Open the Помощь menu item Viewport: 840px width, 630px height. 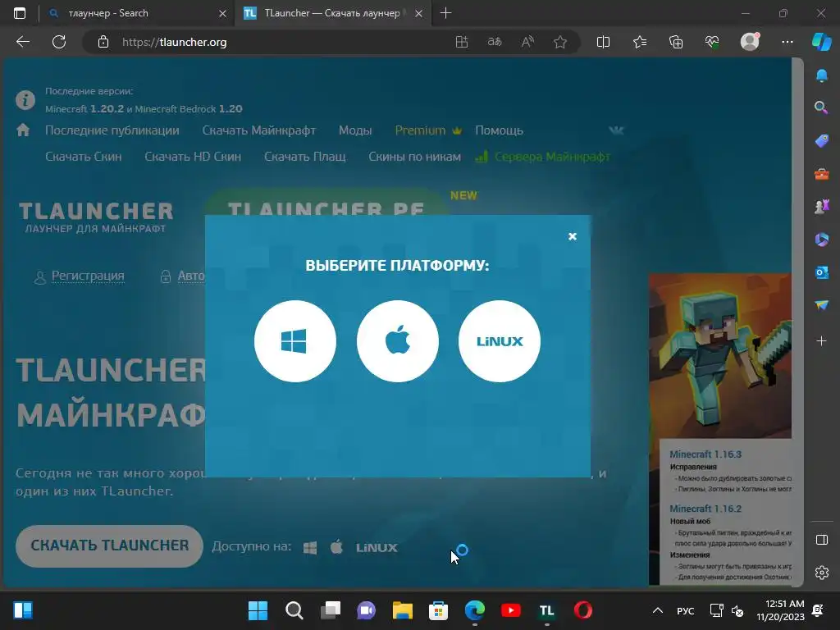click(x=499, y=130)
